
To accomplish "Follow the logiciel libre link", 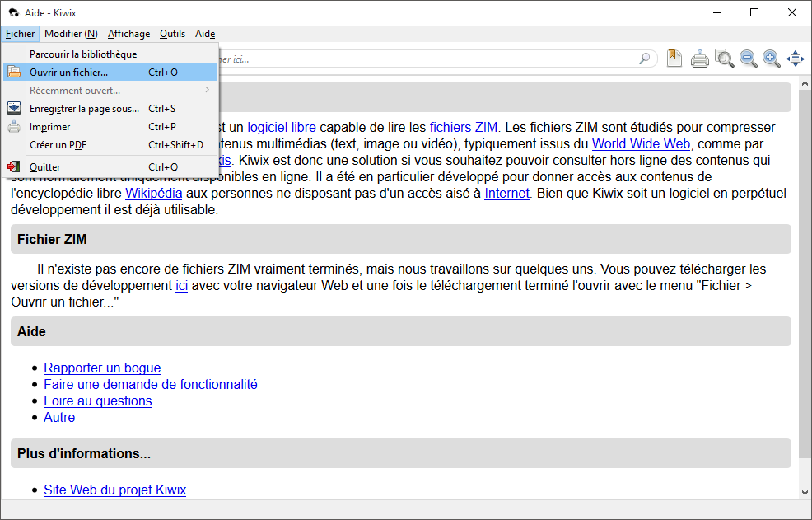I will click(x=281, y=128).
